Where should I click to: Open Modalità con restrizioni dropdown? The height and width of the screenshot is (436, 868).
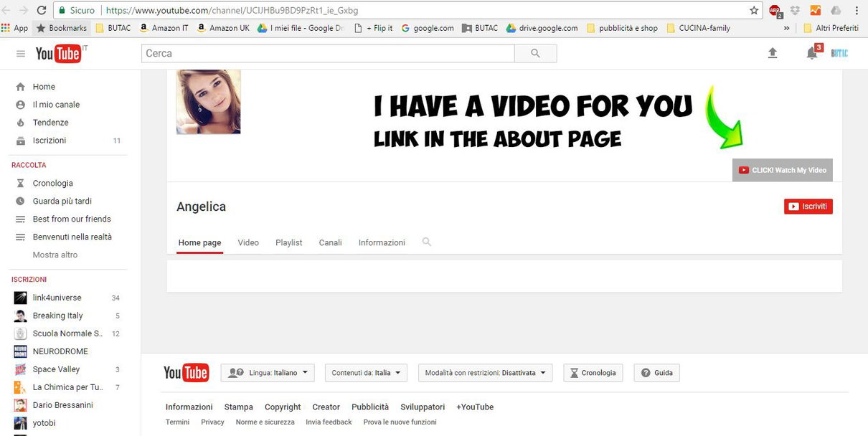coord(486,373)
